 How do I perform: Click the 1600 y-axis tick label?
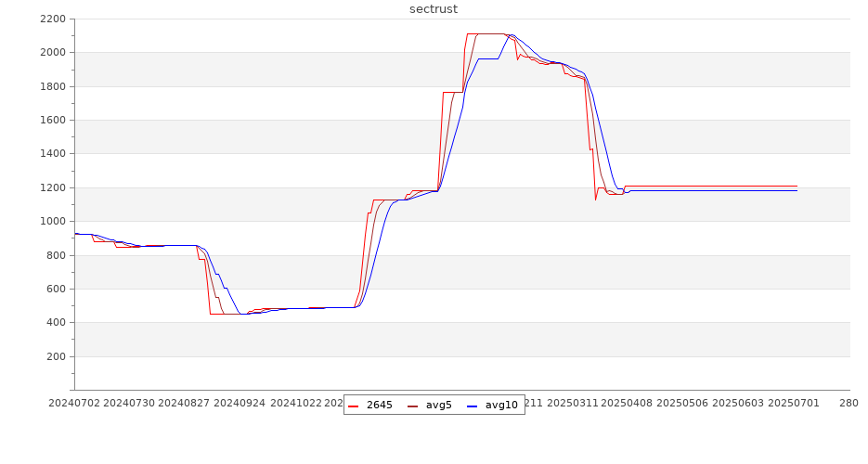pos(53,121)
